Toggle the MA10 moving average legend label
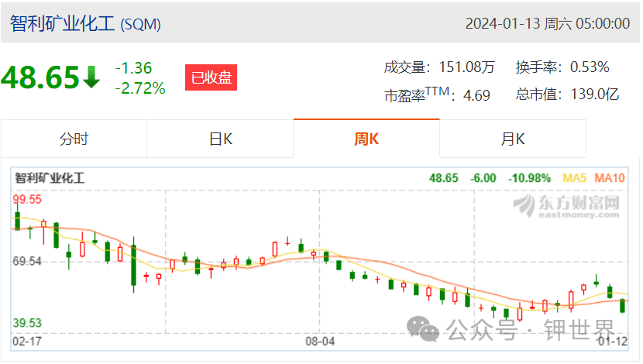The image size is (643, 364). coord(610,178)
